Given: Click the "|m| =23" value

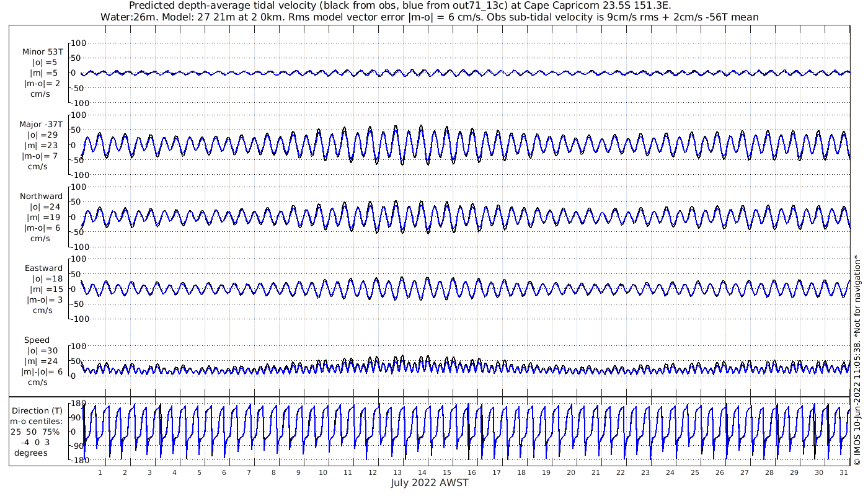Looking at the screenshot, I should click(42, 145).
